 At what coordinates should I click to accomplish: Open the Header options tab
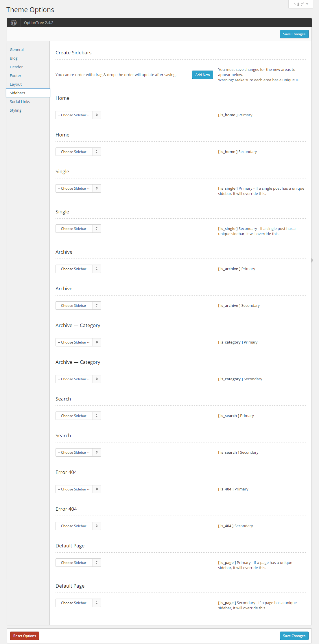[16, 67]
